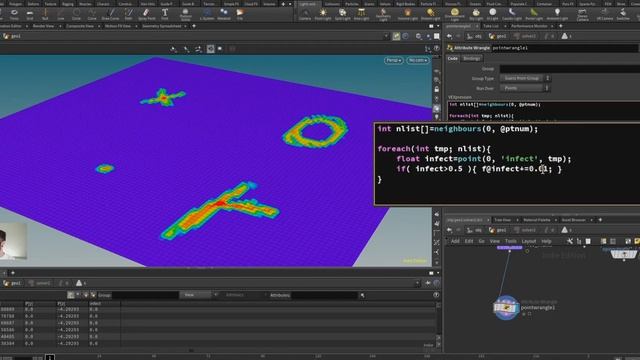Screen dimensions: 640x360
Task: Open the Group Type dropdown
Action: tap(525, 78)
